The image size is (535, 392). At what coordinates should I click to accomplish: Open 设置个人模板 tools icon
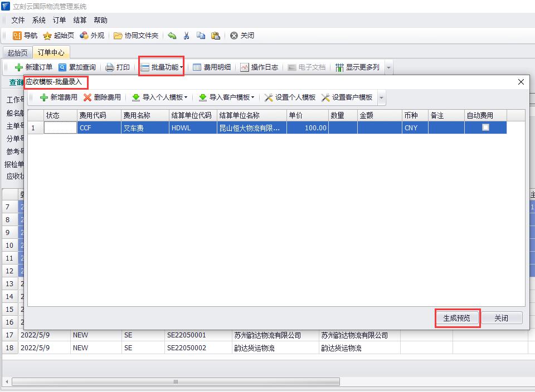click(269, 97)
